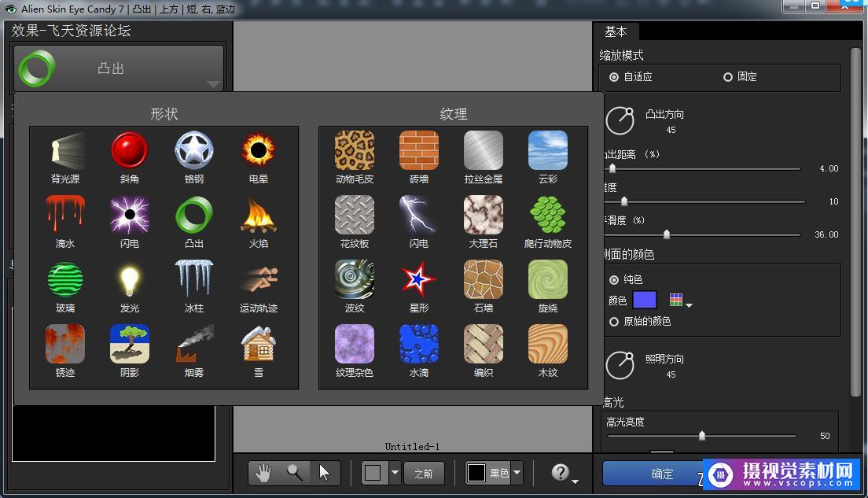Image resolution: width=868 pixels, height=498 pixels.
Task: Pick the 拉丝金属 brushed metal texture
Action: pyautogui.click(x=484, y=157)
